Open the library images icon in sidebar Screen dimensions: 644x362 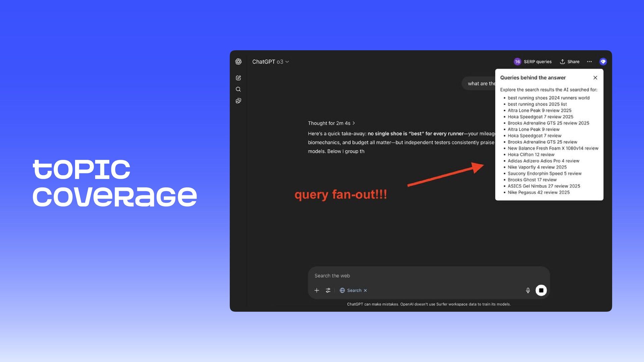pos(238,101)
